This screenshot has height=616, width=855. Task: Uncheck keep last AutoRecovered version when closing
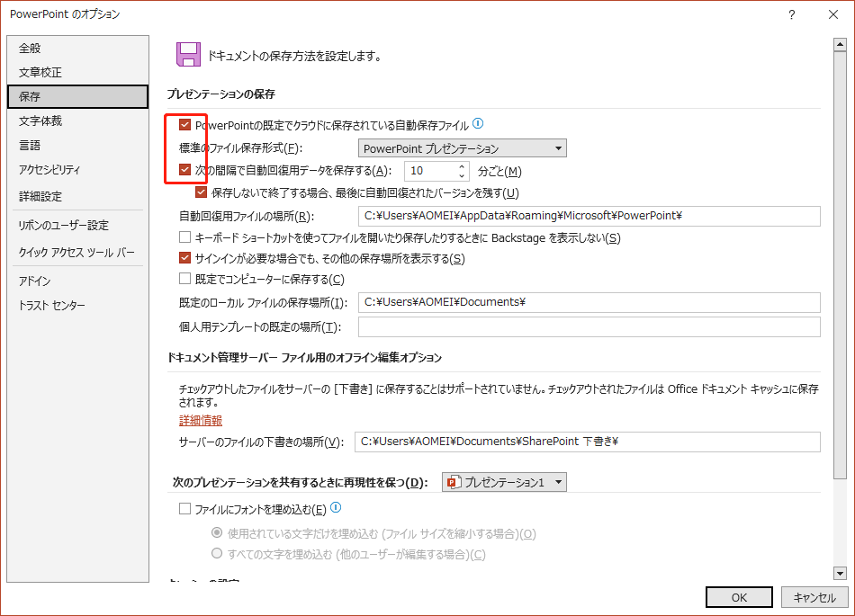coord(202,192)
